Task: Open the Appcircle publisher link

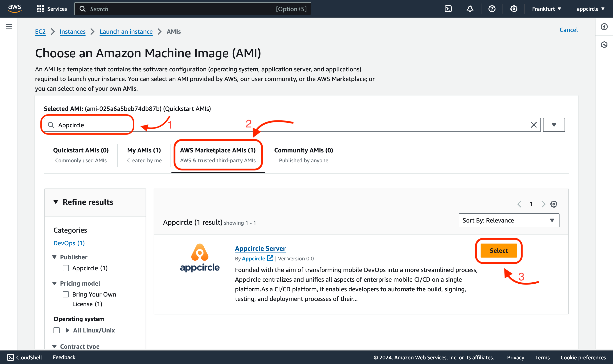Action: (x=253, y=258)
